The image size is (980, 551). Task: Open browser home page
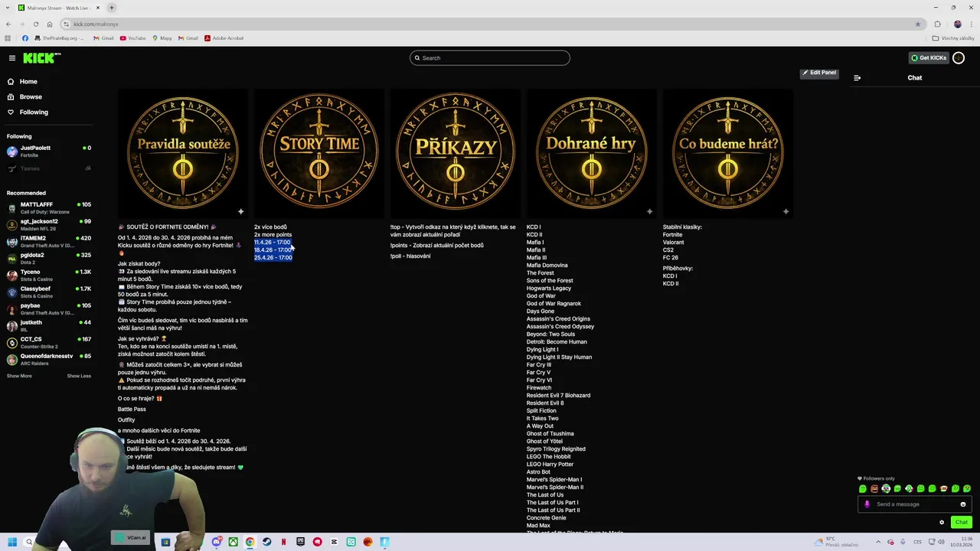pos(50,24)
